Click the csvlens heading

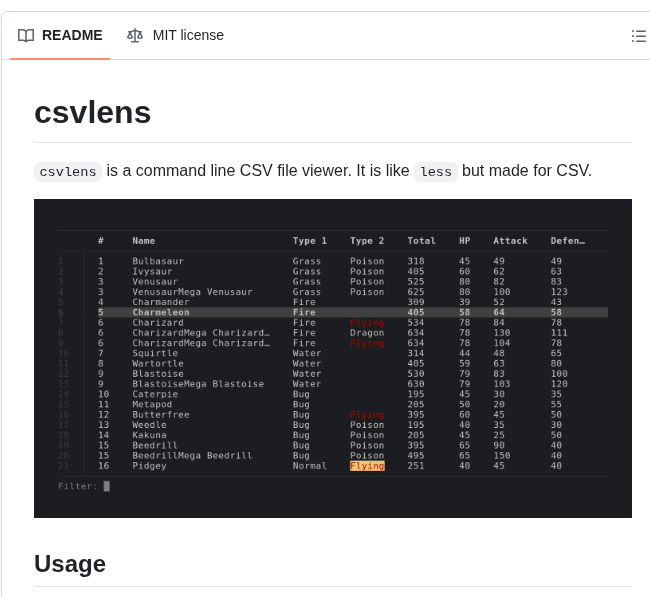tap(92, 113)
